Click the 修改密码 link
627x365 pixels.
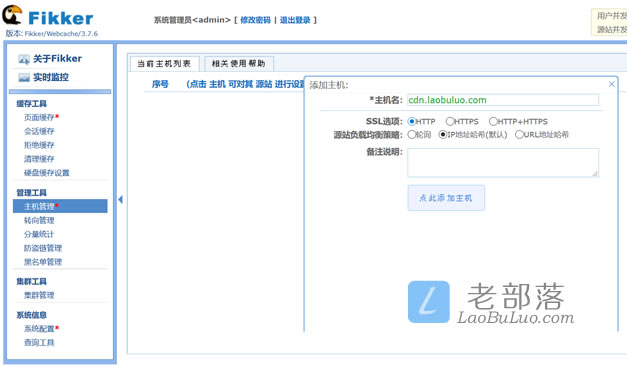click(x=256, y=20)
